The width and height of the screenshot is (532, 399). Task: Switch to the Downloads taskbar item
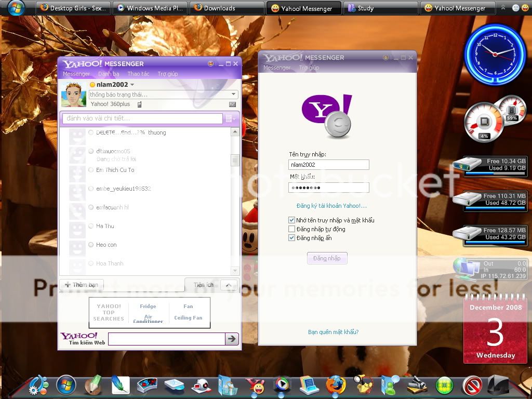pyautogui.click(x=227, y=8)
